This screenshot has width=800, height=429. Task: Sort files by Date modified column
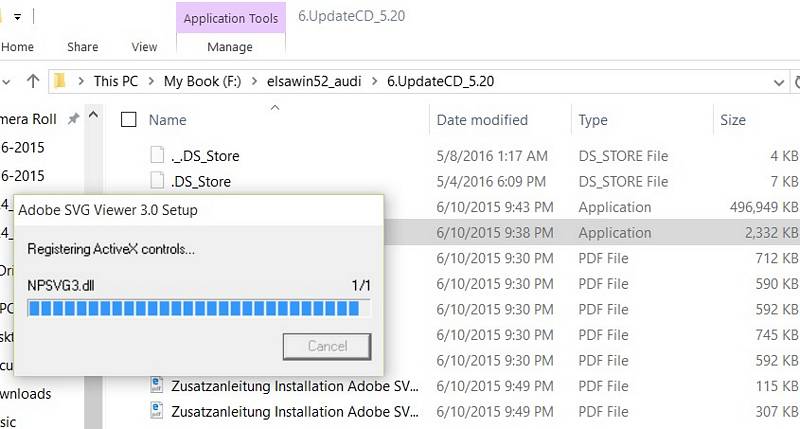point(482,120)
